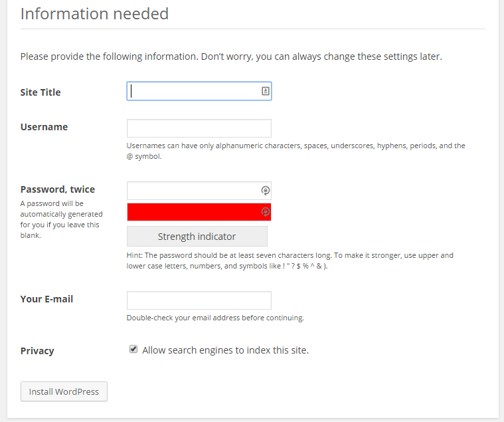Click into the Username input field
The width and height of the screenshot is (504, 422).
(199, 128)
